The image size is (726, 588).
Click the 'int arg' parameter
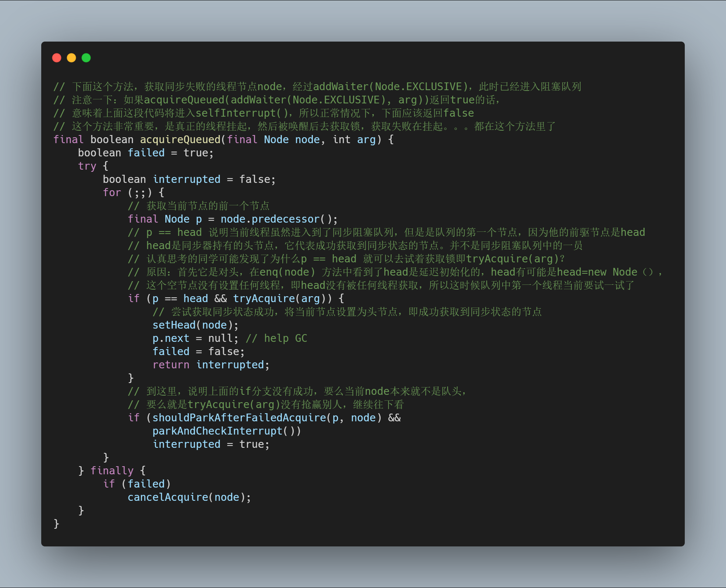click(x=354, y=139)
